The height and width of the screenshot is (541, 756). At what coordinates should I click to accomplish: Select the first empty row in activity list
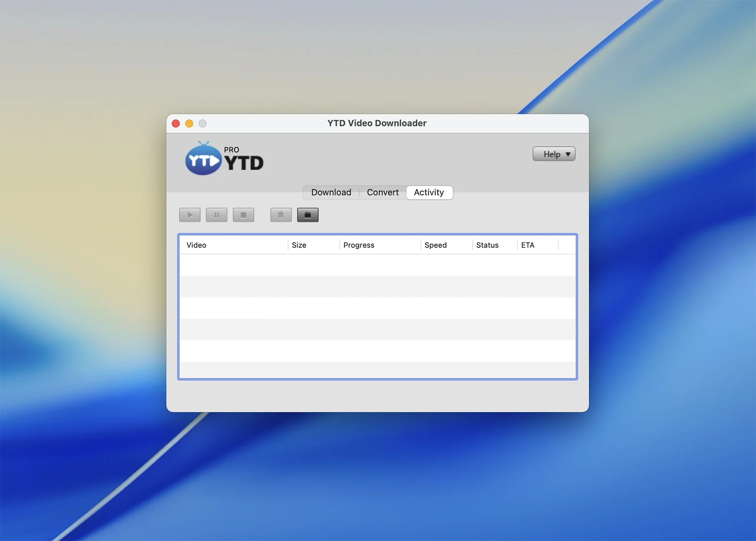(x=377, y=265)
